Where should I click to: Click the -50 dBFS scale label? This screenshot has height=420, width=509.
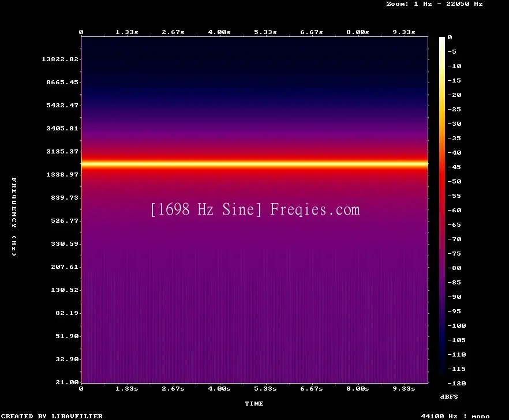click(454, 181)
